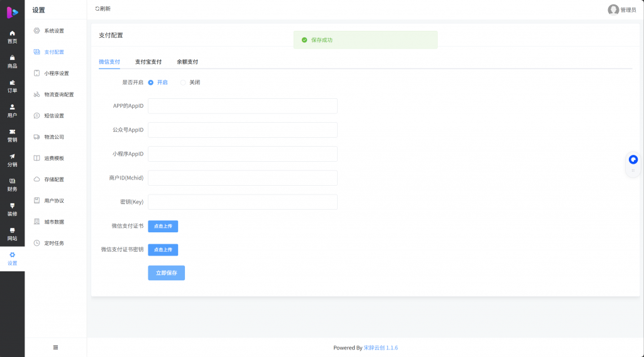Open 物流查询配置 in settings menu
Screen dimensions: 644x357
tap(58, 94)
